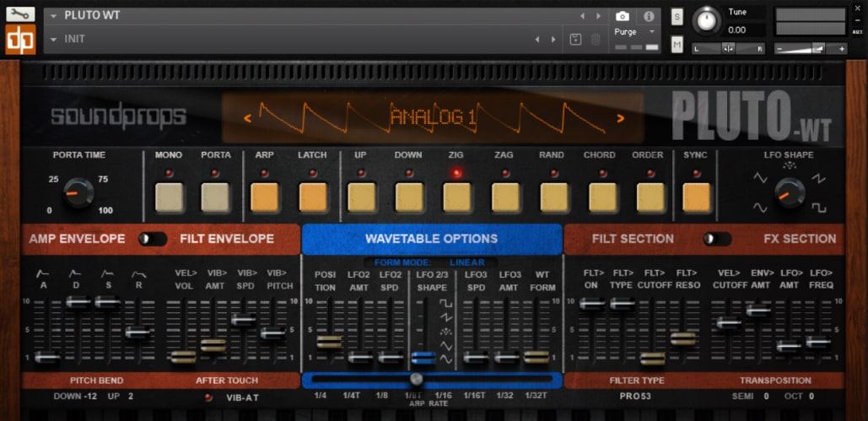Click the ANALOG 1 wavetable display
Viewport: 868px width, 421px height.
click(x=433, y=117)
